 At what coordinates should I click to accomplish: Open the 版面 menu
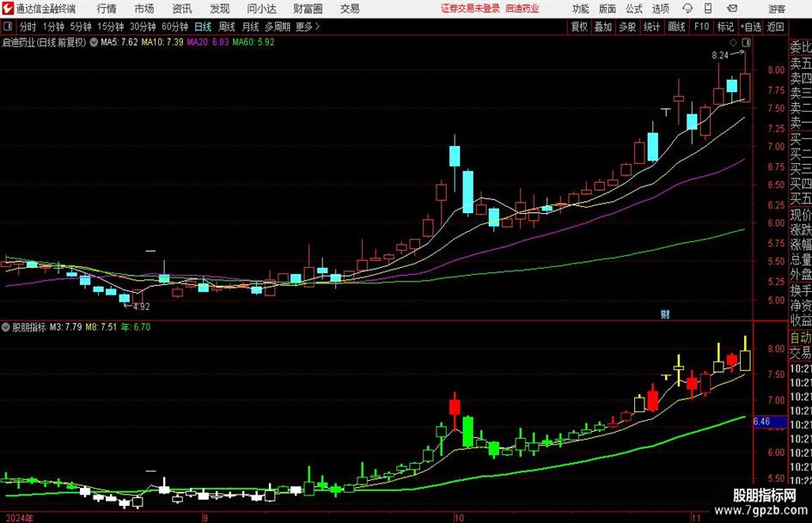[x=607, y=9]
